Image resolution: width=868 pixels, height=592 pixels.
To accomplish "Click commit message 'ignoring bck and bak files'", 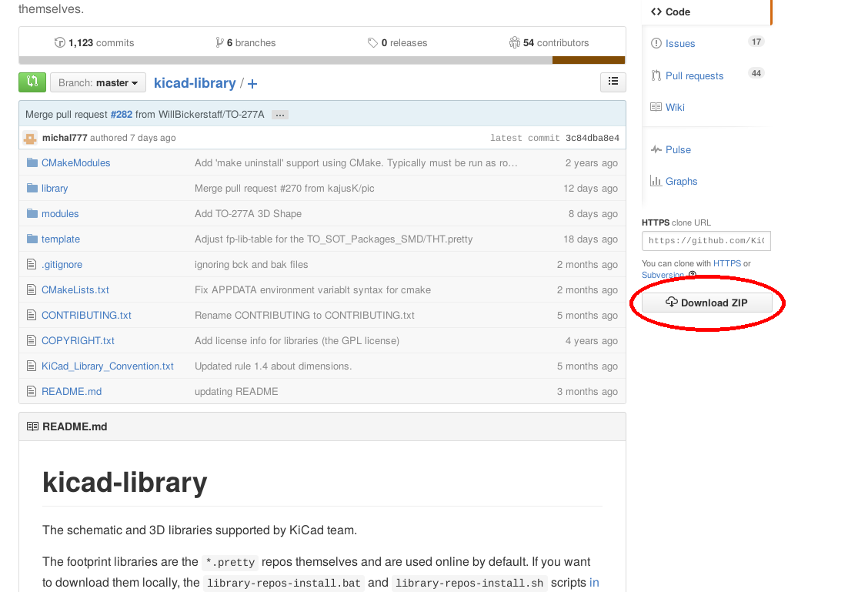I will [x=252, y=265].
